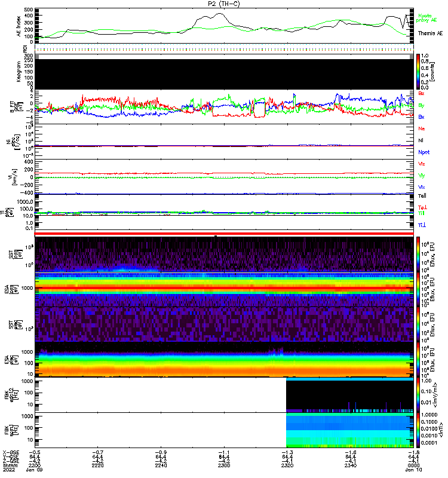
Task: Select the red "Te⊥" legend label
Action: tap(422, 207)
